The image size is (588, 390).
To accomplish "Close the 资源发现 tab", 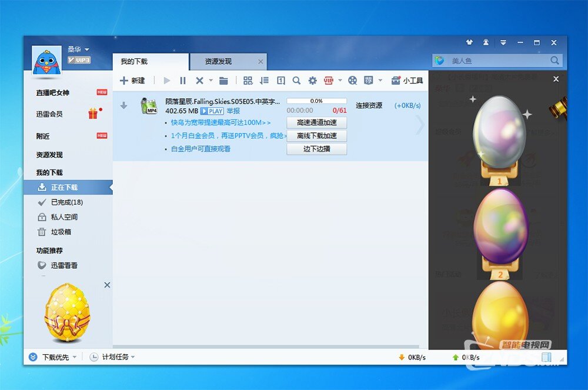I will click(260, 62).
